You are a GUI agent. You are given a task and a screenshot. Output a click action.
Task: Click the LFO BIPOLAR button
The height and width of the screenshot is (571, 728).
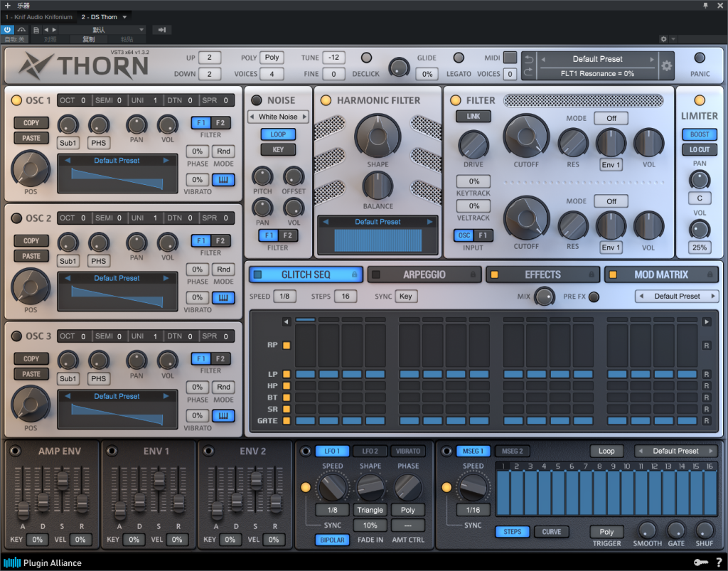pos(332,540)
